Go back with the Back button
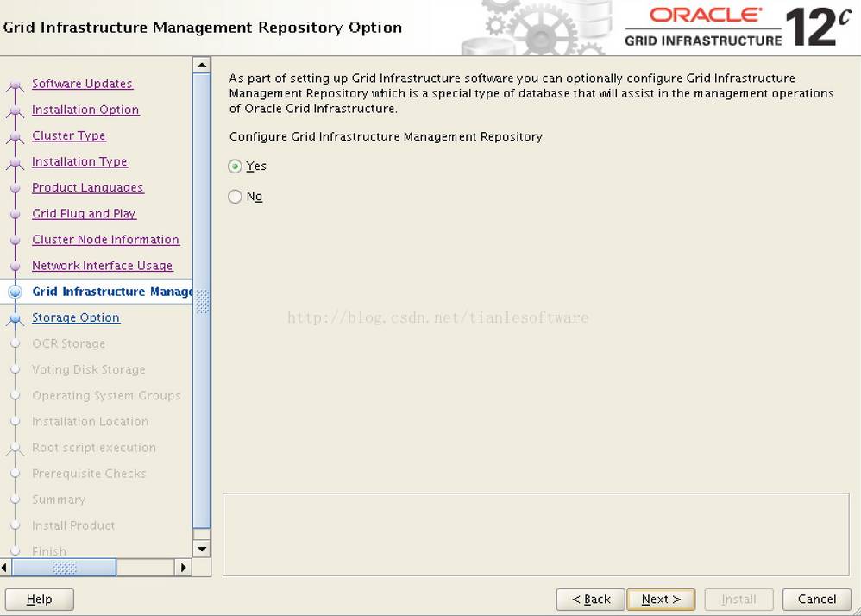 (591, 600)
